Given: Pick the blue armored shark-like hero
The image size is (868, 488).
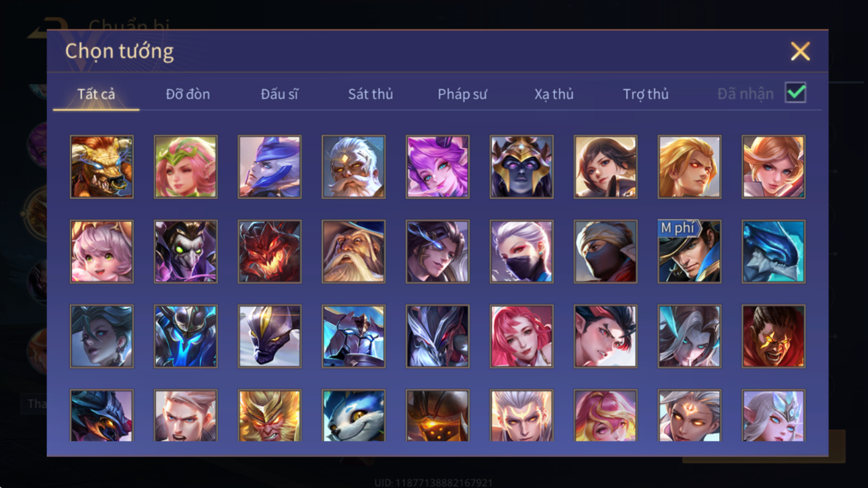Looking at the screenshot, I should click(x=773, y=252).
